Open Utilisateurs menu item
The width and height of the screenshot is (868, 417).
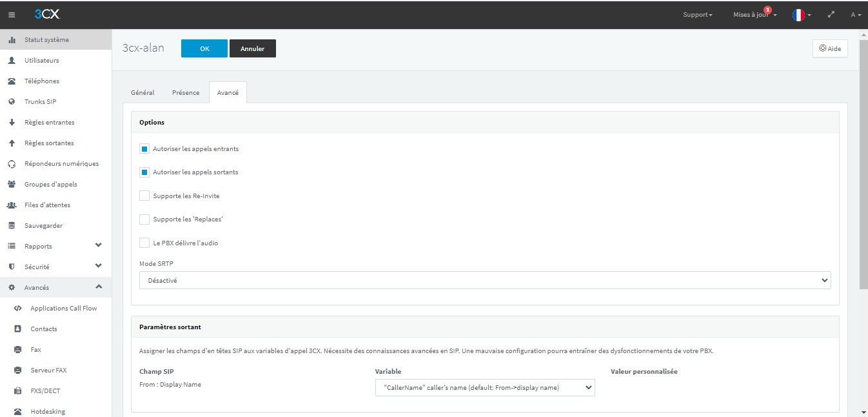[55, 61]
